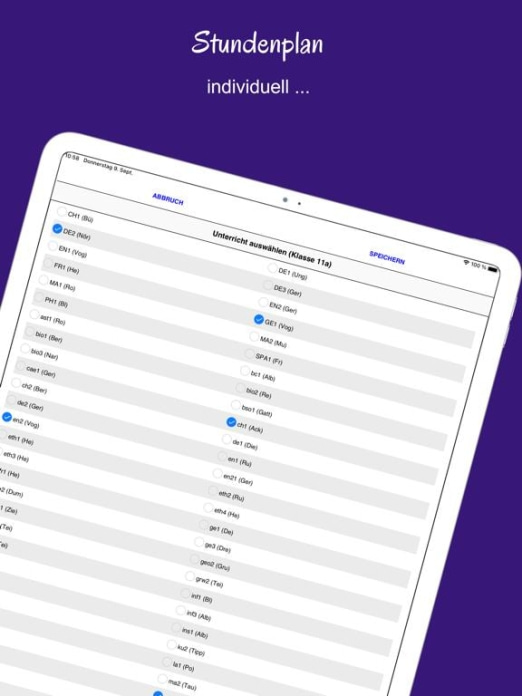Tick the la1 (Po) course

[167, 661]
